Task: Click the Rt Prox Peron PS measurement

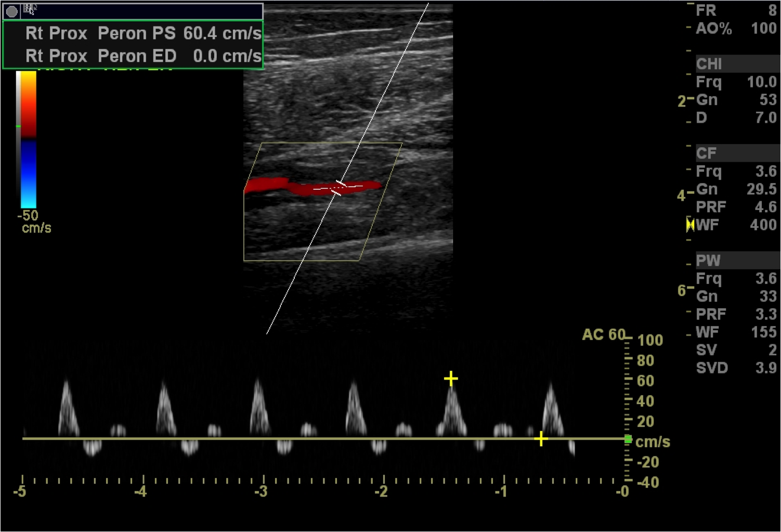Action: tap(143, 33)
